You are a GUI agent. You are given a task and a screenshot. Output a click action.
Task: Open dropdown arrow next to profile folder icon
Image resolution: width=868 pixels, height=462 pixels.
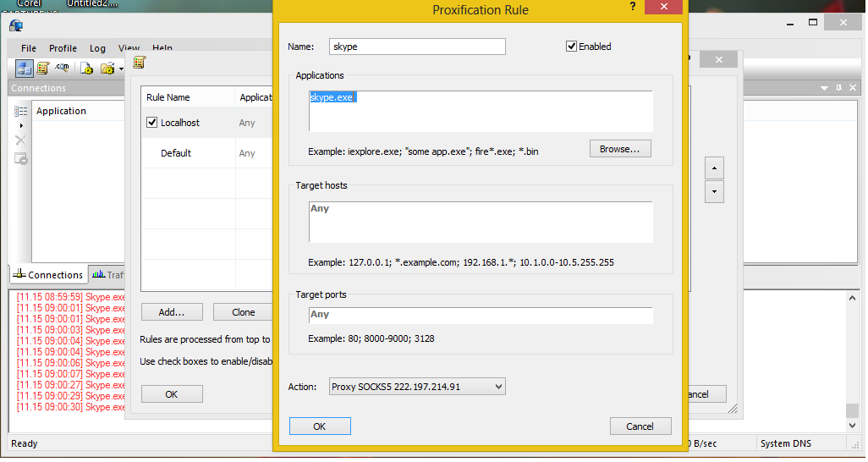[x=121, y=69]
